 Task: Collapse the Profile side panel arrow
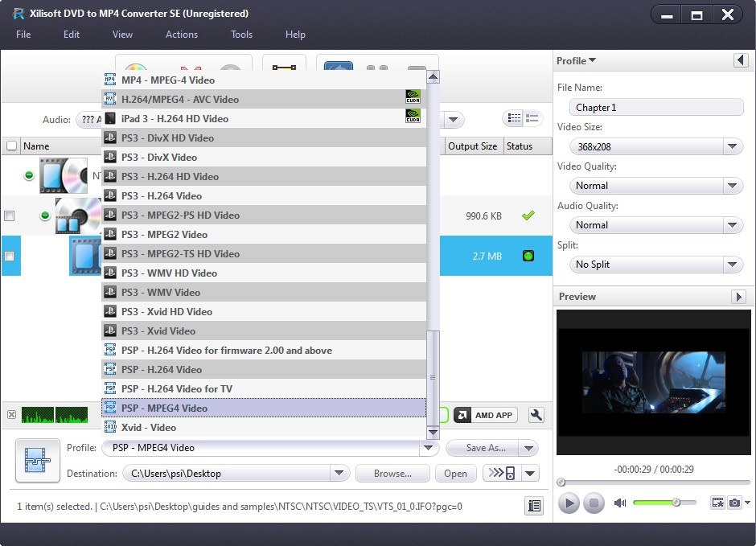pyautogui.click(x=741, y=61)
